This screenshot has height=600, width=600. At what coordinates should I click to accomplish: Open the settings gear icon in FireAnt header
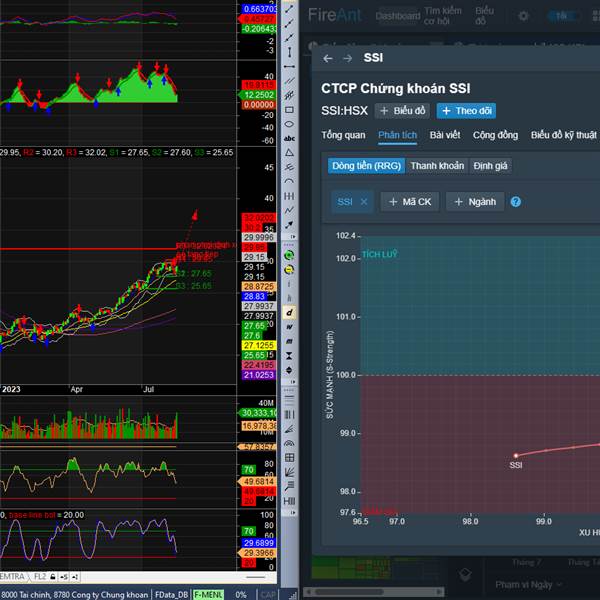523,16
